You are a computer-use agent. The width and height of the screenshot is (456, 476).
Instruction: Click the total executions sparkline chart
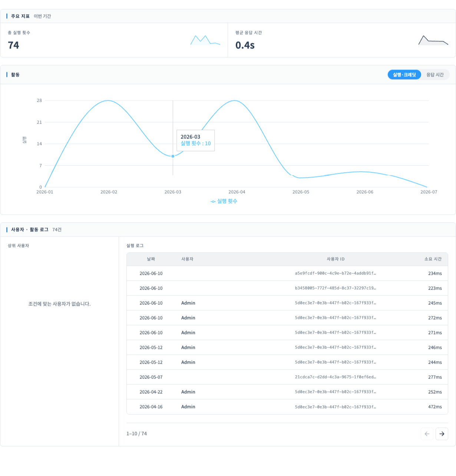pos(205,40)
